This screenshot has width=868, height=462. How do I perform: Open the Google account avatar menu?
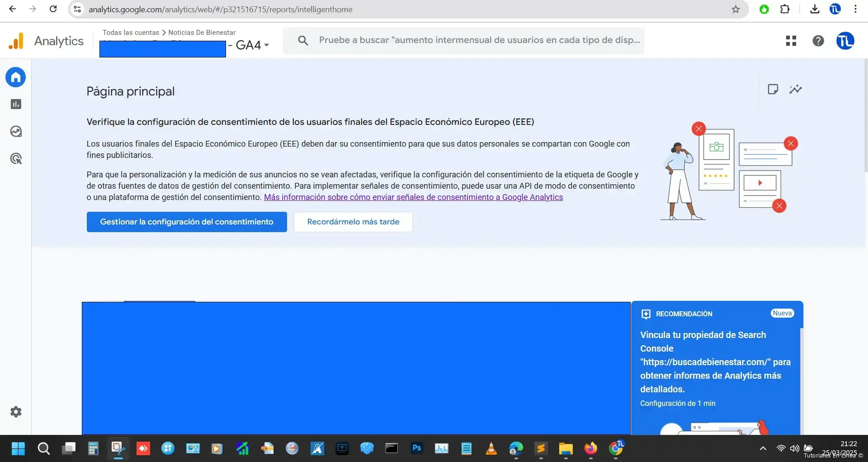click(845, 41)
